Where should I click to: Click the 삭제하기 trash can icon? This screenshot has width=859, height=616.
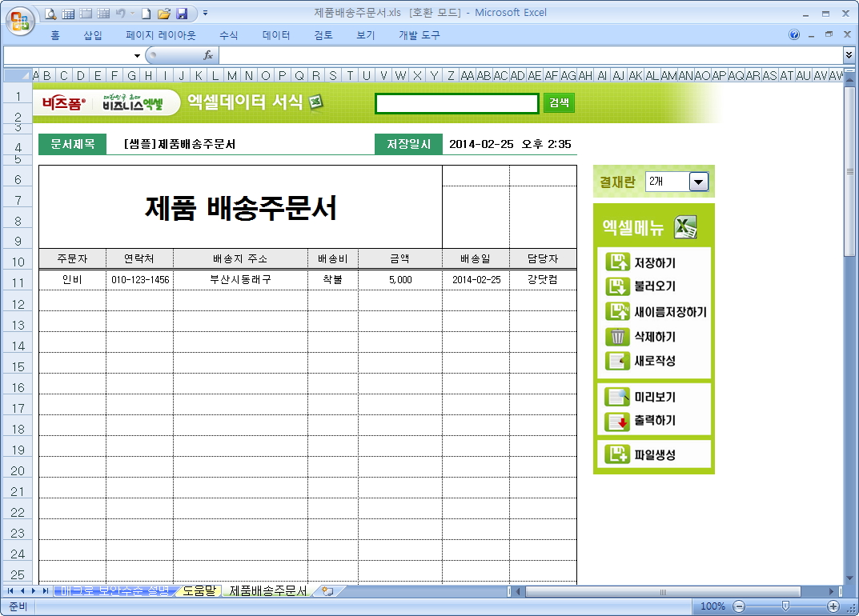(617, 337)
